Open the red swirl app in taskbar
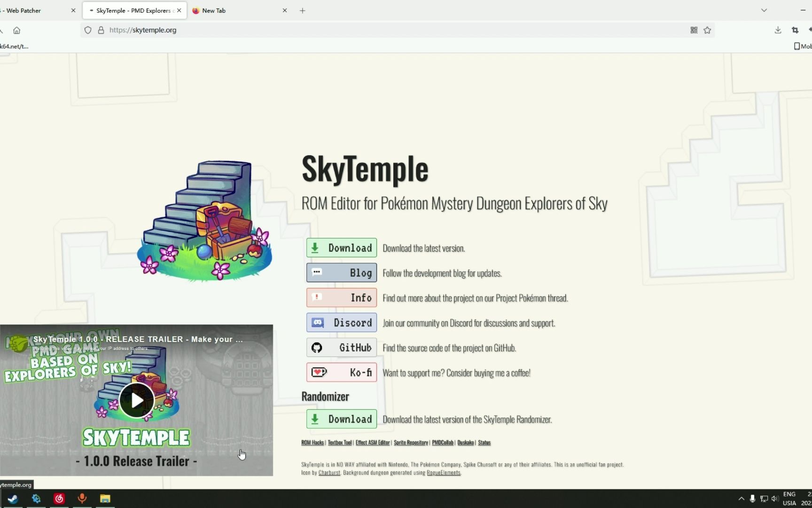 point(59,499)
